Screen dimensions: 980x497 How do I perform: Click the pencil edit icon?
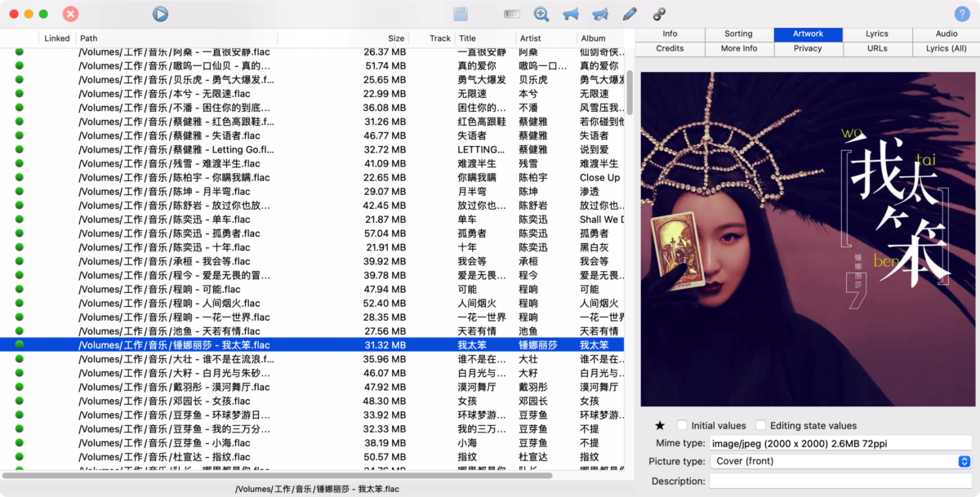coord(629,14)
